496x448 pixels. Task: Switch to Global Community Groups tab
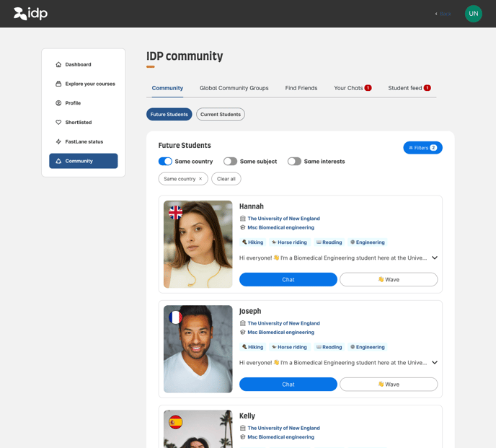pyautogui.click(x=234, y=88)
